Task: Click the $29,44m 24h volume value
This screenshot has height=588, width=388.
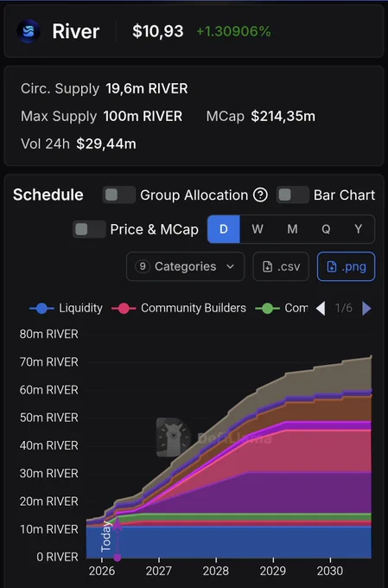Action: coord(106,144)
